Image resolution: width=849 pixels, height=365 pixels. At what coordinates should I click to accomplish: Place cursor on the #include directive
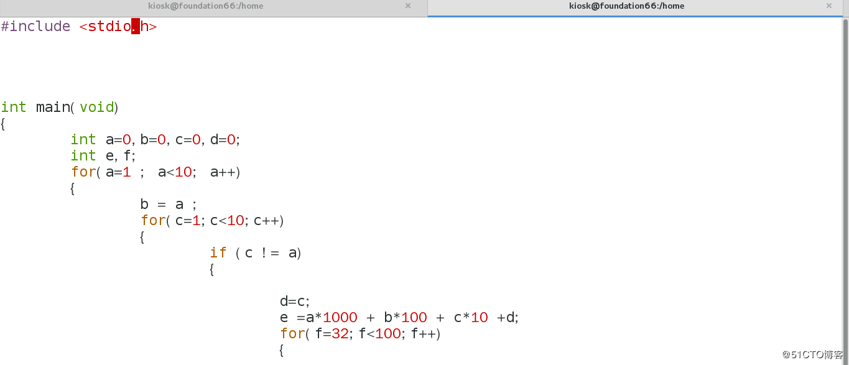point(79,26)
